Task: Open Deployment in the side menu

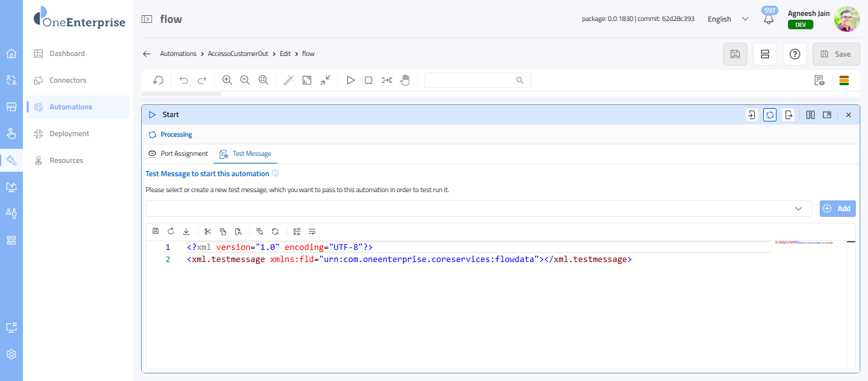Action: [69, 134]
